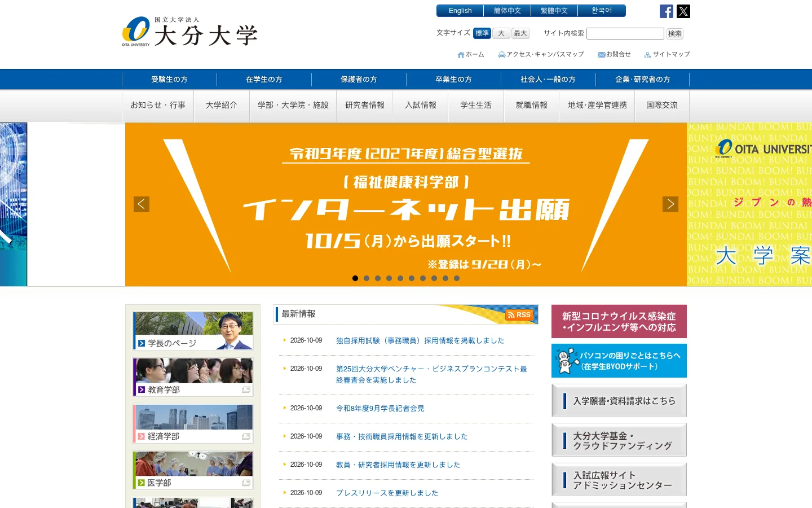Show next slide with right arrow
Viewport: 812px width, 508px height.
670,204
